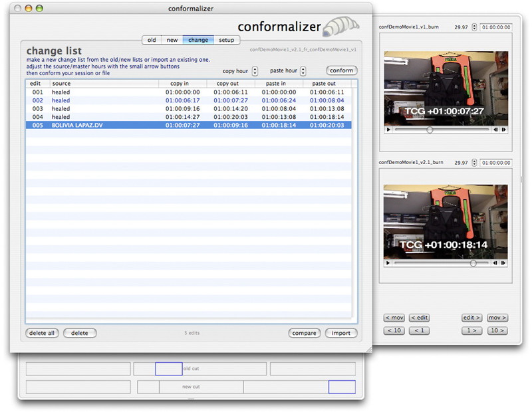Select the new tab
This screenshot has height=412, width=532.
172,40
